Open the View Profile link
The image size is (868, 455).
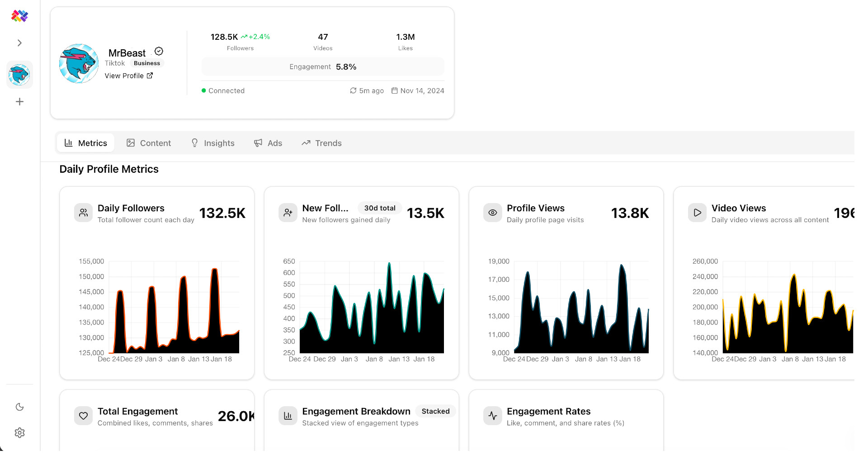tap(129, 76)
